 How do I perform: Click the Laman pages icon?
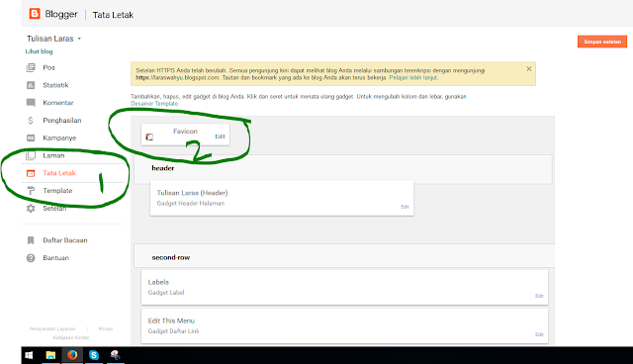[31, 155]
